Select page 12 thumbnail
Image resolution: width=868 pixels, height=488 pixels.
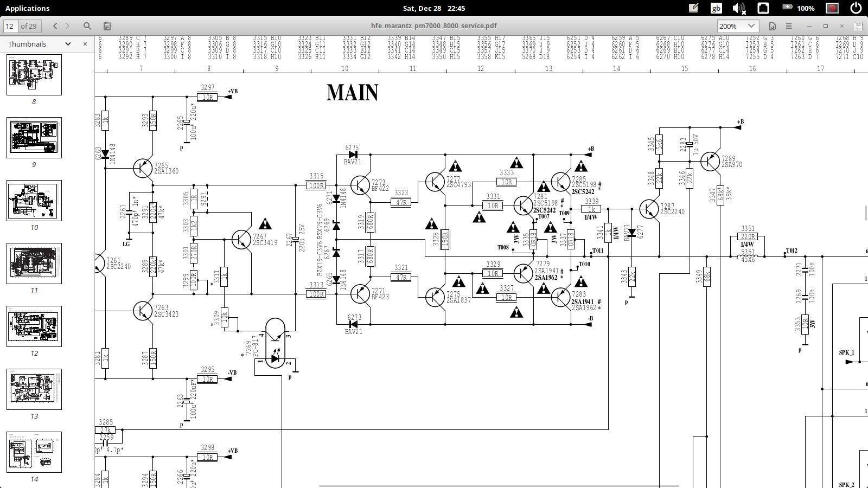tap(34, 326)
